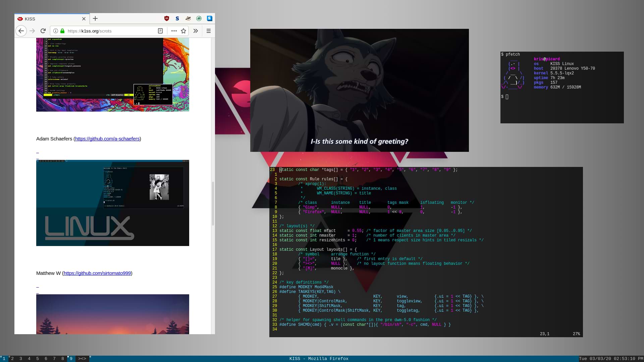Click the mfact = 0.55 line

[375, 231]
